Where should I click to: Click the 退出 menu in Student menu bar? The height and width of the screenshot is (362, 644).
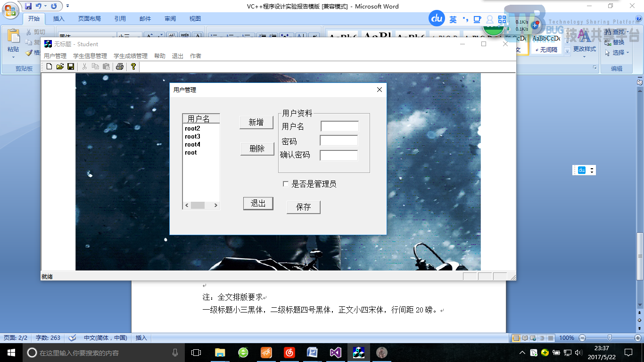[178, 56]
